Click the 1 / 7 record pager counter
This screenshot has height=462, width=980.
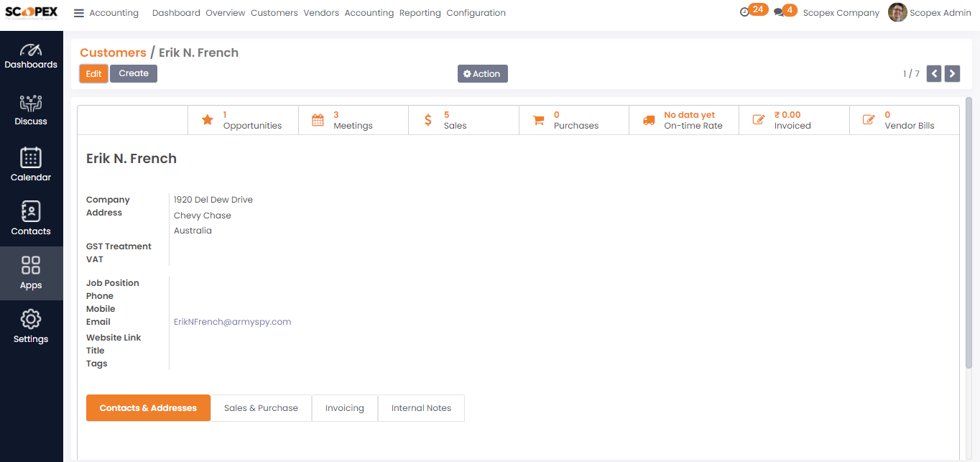tap(911, 74)
